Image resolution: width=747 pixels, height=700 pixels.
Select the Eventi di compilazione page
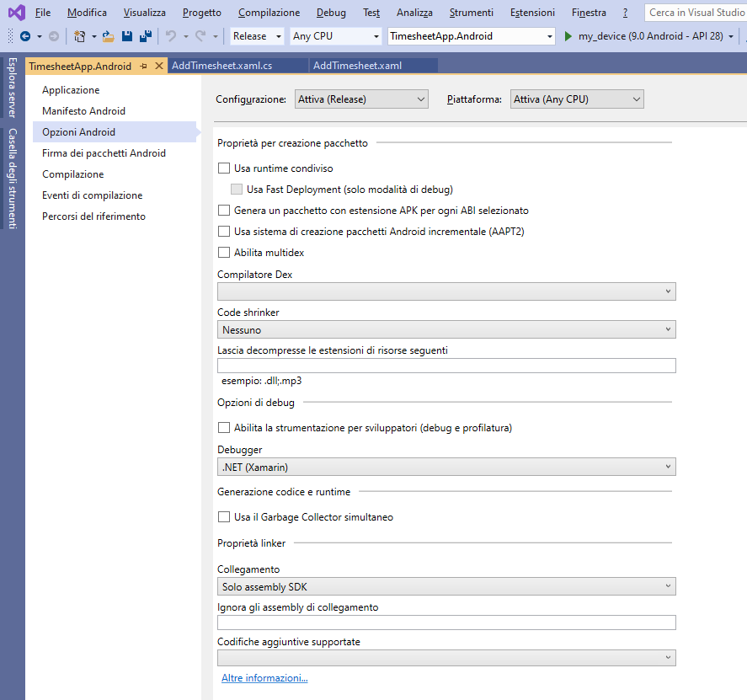click(x=93, y=195)
